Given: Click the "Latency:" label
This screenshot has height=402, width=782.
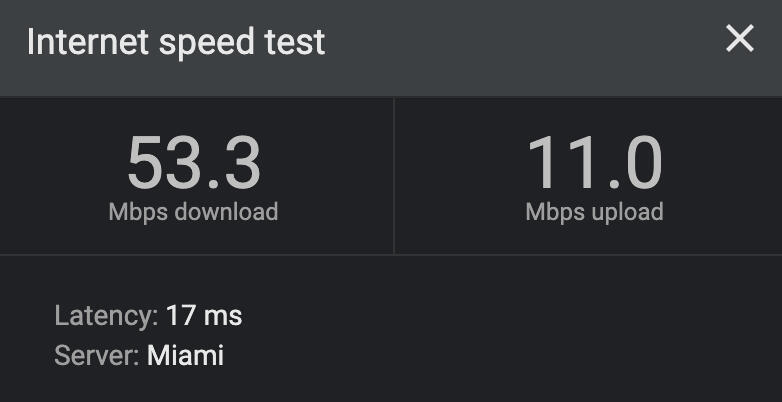Looking at the screenshot, I should tap(106, 317).
